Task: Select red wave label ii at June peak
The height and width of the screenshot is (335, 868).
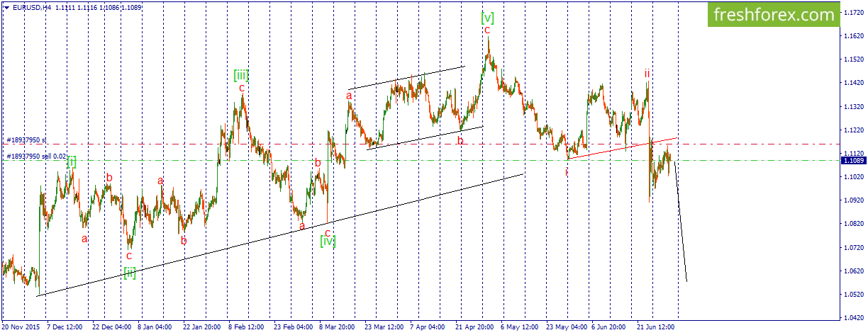Action: (647, 73)
